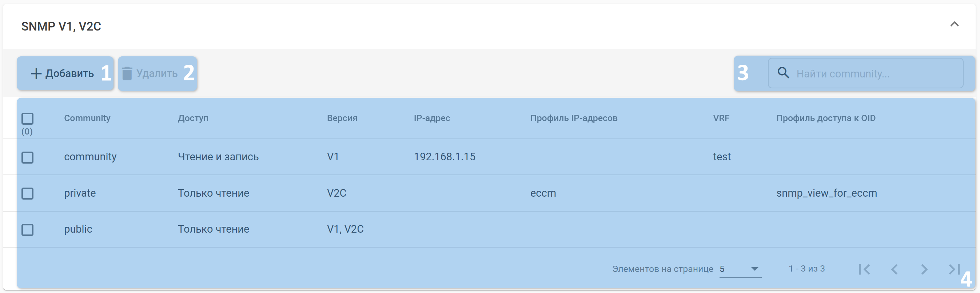Click the plus icon on Добавить

(36, 73)
